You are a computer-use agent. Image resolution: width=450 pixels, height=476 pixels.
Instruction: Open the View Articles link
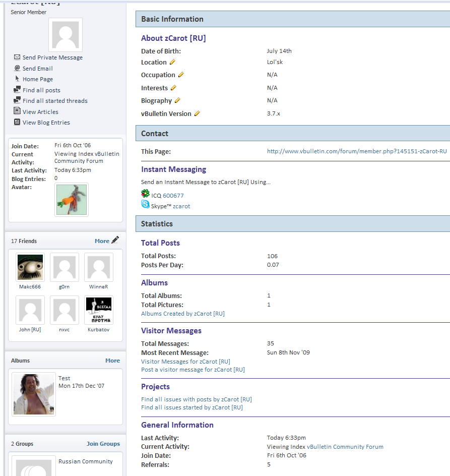[x=40, y=112]
